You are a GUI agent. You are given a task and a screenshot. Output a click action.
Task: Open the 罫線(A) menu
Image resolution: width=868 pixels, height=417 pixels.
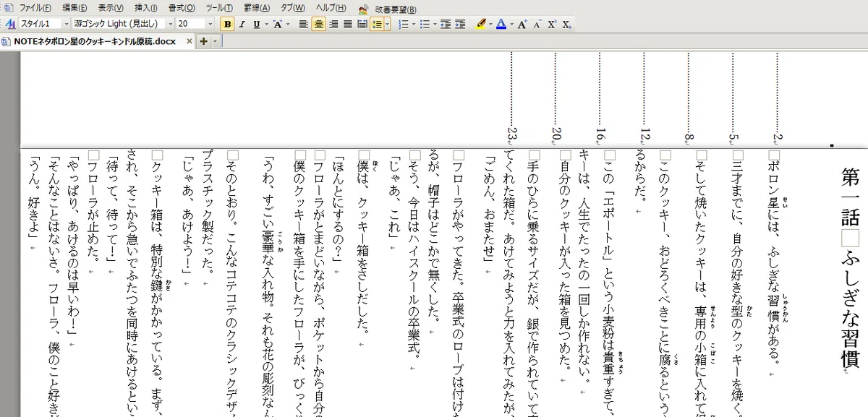[x=257, y=9]
